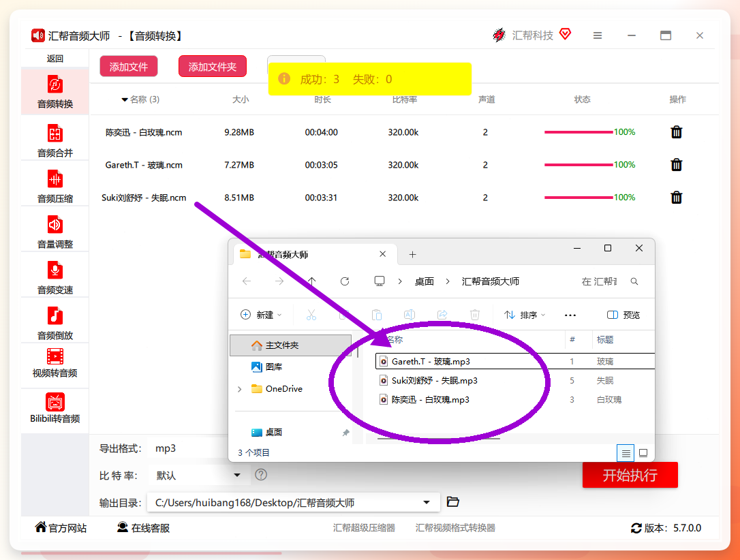Click the 添加文件 button
740x560 pixels.
[129, 67]
